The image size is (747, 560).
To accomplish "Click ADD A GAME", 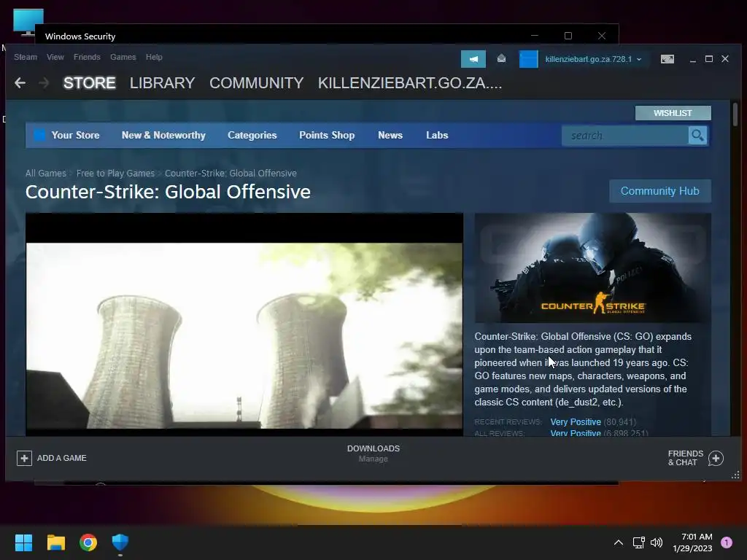I will coord(61,458).
